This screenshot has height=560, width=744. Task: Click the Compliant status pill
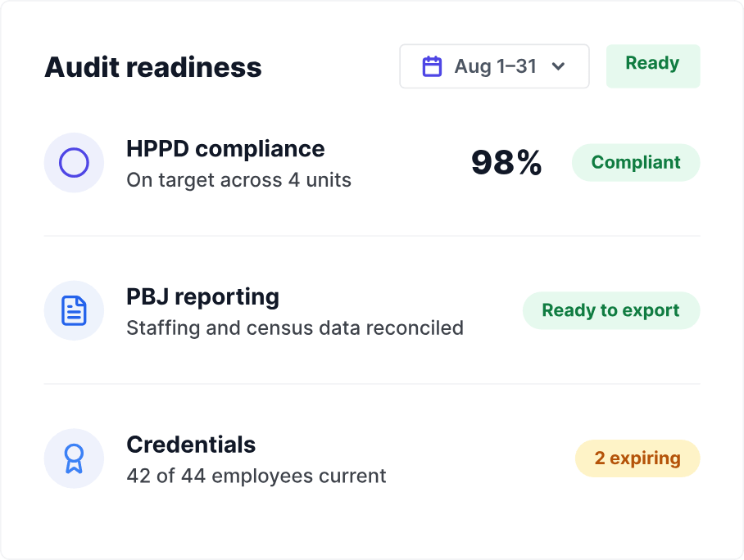click(636, 163)
